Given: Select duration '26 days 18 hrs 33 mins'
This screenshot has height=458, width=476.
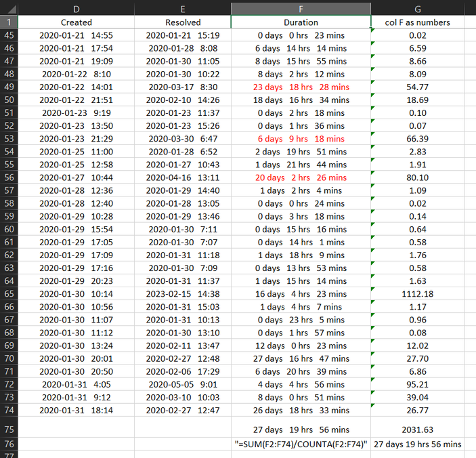Looking at the screenshot, I should [x=301, y=410].
